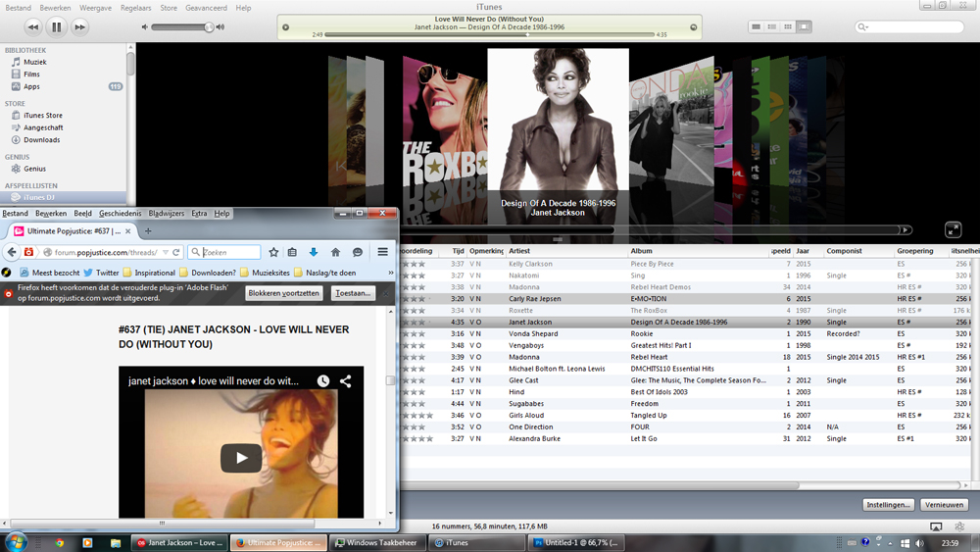Set iTunes volume slider to maximum
980x552 pixels.
[220, 26]
